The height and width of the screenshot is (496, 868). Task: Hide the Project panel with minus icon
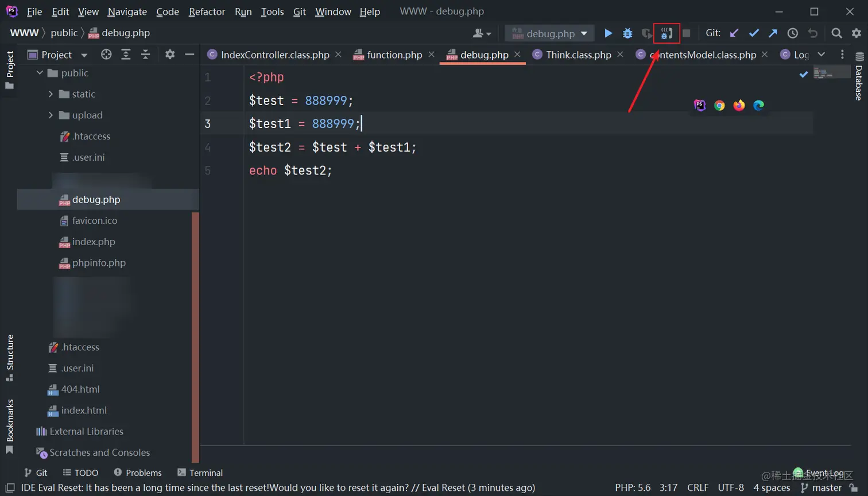189,55
